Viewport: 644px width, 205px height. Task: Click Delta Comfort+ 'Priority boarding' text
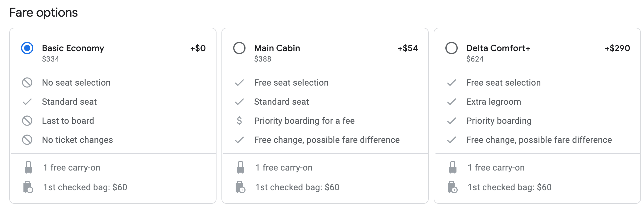coord(499,121)
